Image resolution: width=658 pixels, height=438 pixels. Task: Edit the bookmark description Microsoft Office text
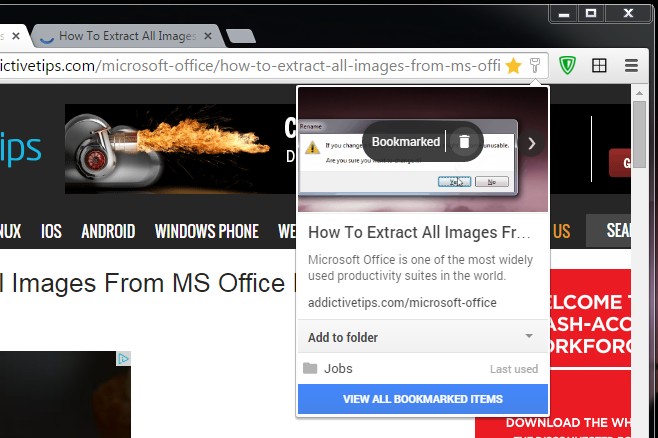pyautogui.click(x=420, y=268)
